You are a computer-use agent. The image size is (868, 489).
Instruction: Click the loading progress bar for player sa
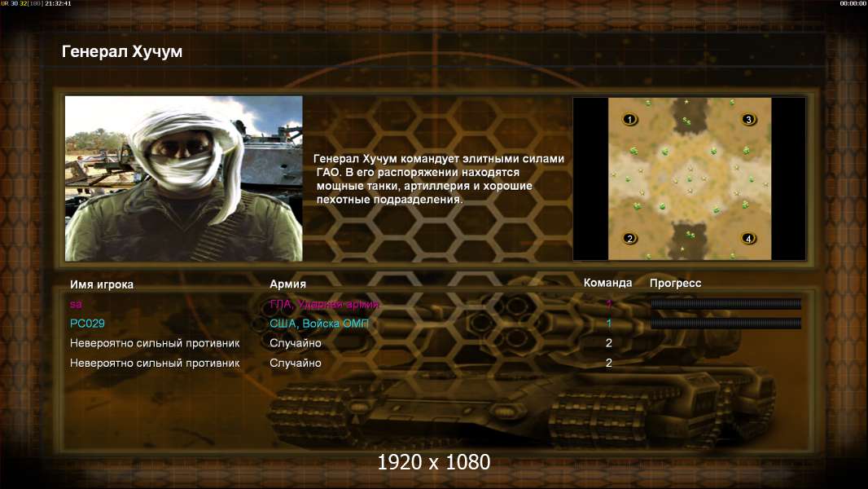(x=726, y=303)
